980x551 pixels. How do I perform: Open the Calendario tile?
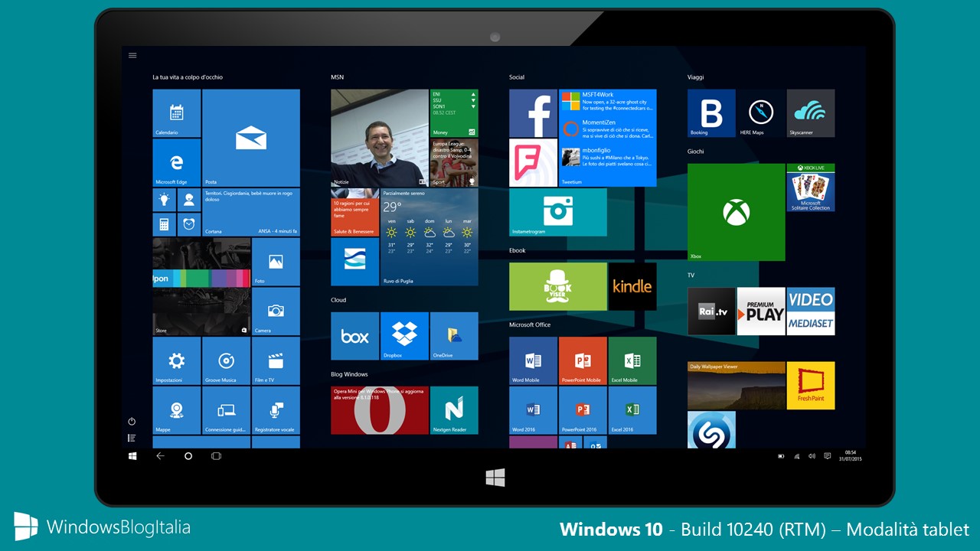[177, 113]
